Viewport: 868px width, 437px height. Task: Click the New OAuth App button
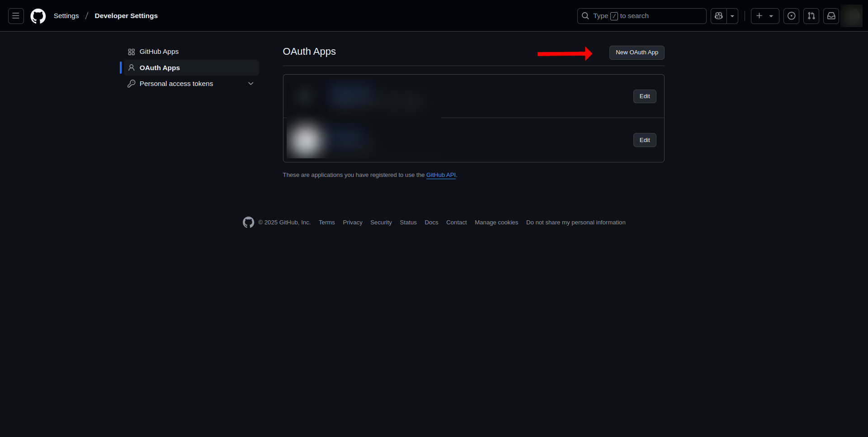tap(637, 52)
